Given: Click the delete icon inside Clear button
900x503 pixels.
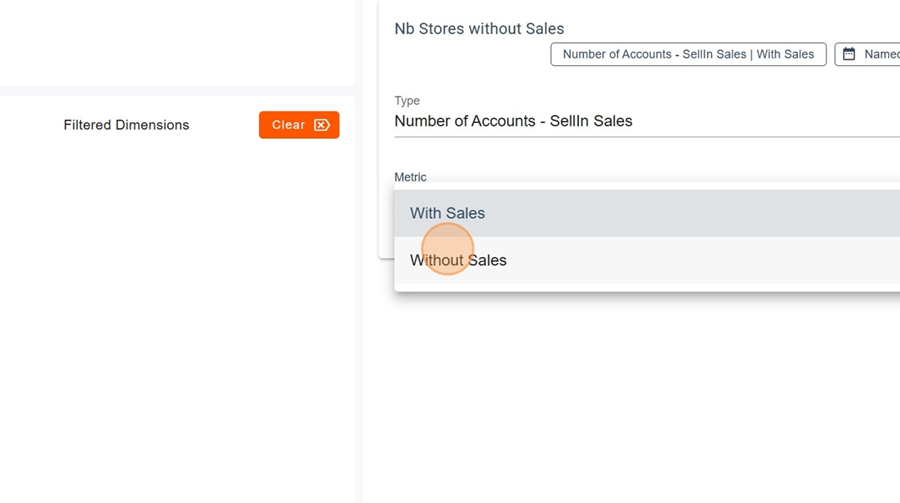Looking at the screenshot, I should pyautogui.click(x=322, y=125).
